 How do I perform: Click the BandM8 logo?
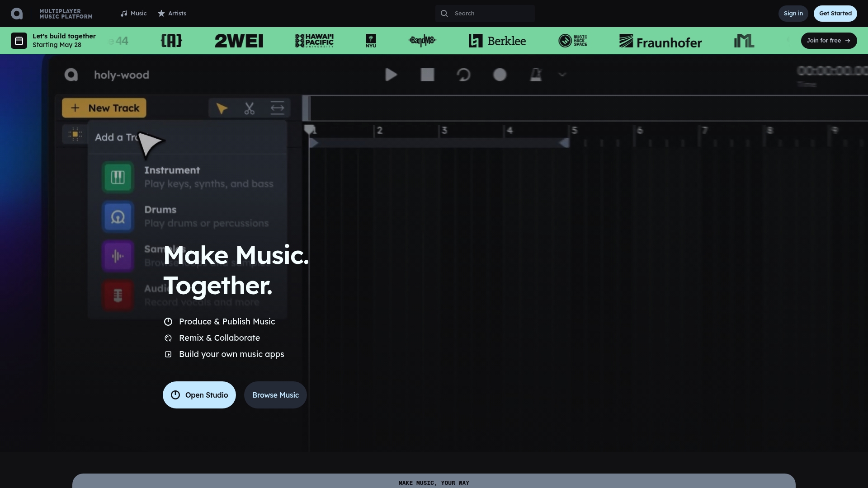coord(422,41)
